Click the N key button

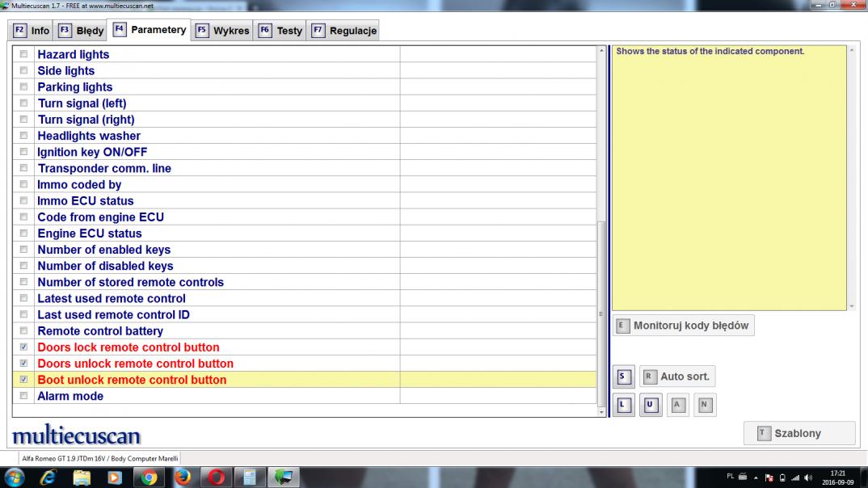tap(705, 405)
